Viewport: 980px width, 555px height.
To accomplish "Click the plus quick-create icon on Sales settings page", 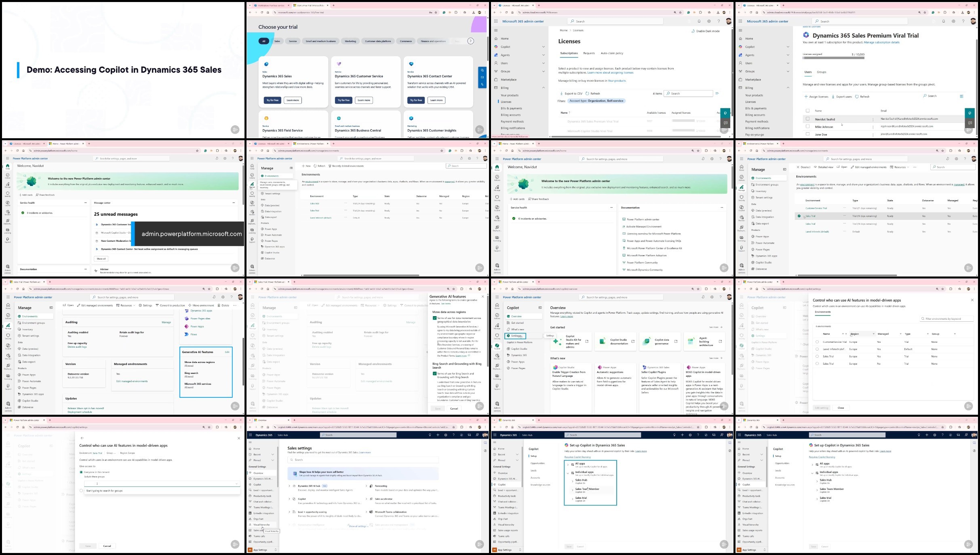I will point(438,435).
